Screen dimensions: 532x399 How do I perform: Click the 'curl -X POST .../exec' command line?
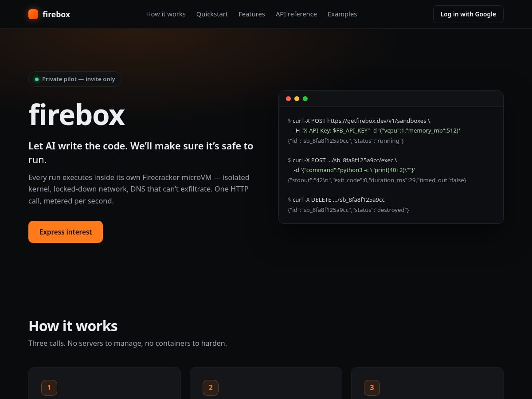pos(342,160)
